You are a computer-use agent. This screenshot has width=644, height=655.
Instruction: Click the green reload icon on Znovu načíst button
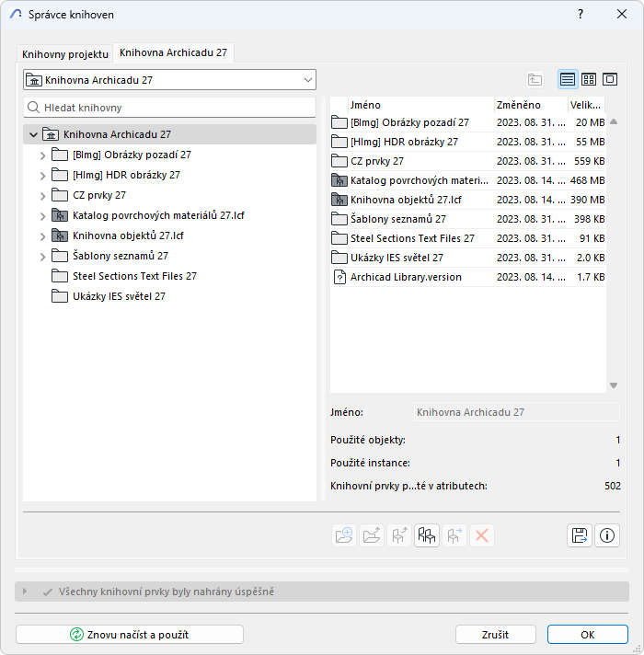pyautogui.click(x=76, y=635)
